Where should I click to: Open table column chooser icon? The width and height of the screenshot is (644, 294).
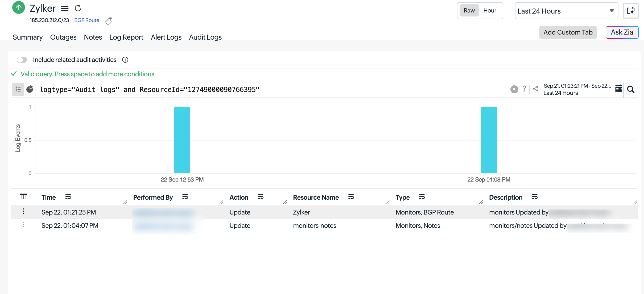pyautogui.click(x=23, y=197)
